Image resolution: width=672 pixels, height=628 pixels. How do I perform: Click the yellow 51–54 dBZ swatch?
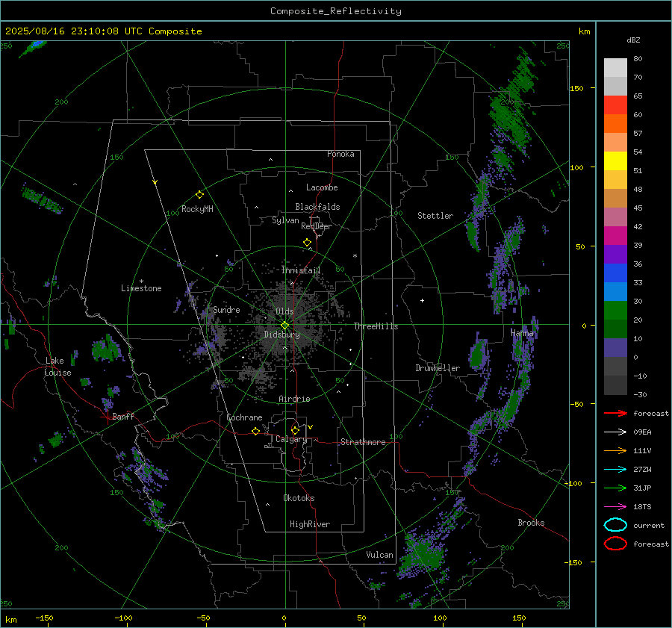(615, 161)
